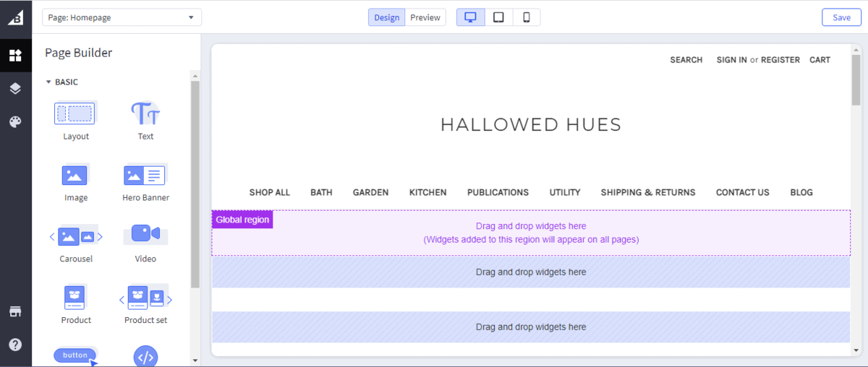868x367 pixels.
Task: Open the PUBLICATIONS navigation menu item
Action: 498,192
